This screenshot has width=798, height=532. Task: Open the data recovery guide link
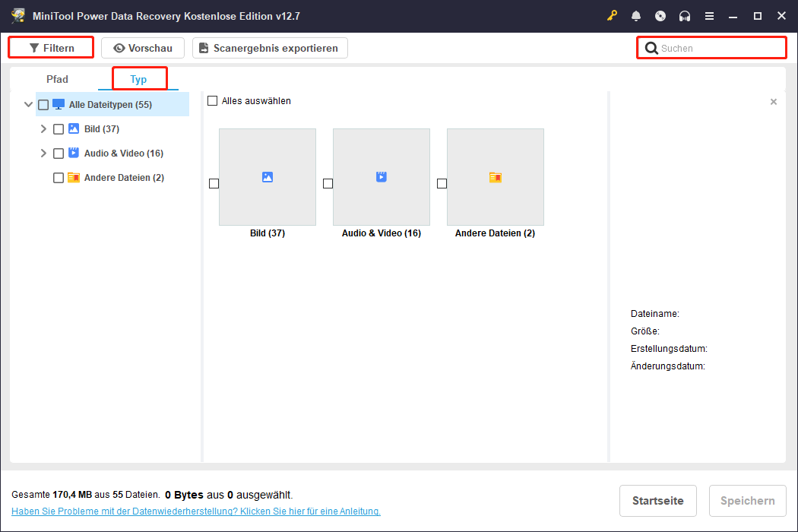pyautogui.click(x=195, y=511)
